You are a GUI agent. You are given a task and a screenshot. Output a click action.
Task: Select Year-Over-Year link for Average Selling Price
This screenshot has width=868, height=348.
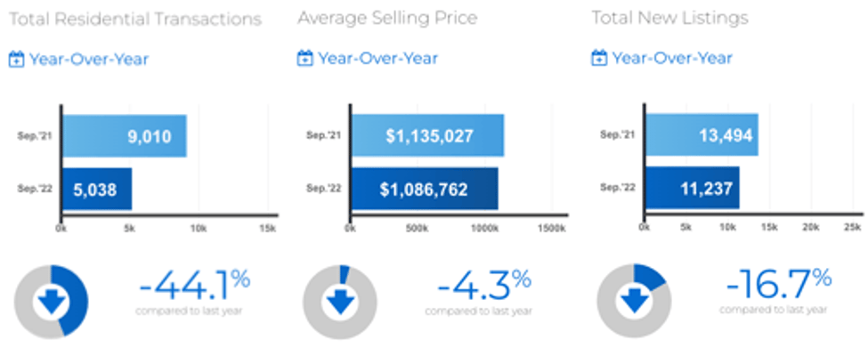coord(377,58)
